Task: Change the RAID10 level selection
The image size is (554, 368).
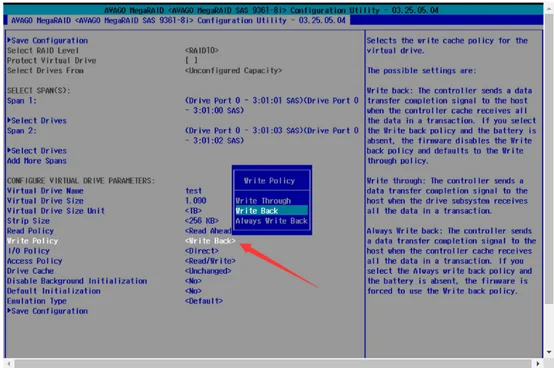Action: [202, 51]
